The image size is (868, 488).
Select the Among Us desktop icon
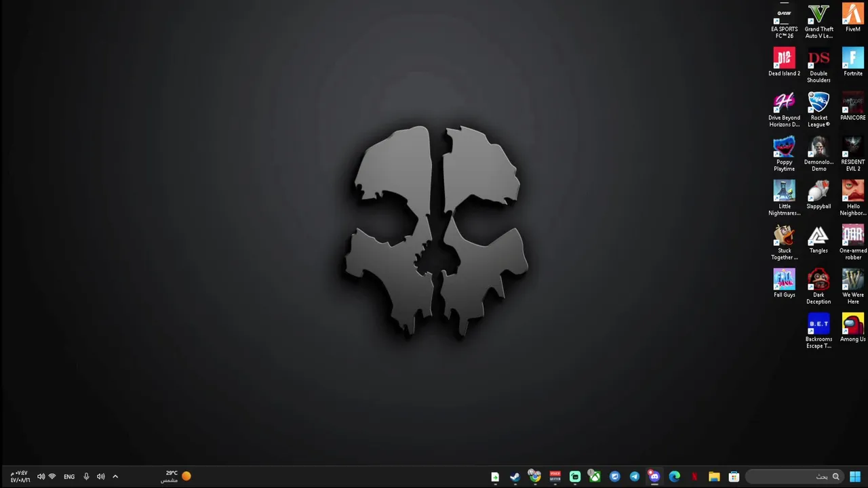pos(853,327)
